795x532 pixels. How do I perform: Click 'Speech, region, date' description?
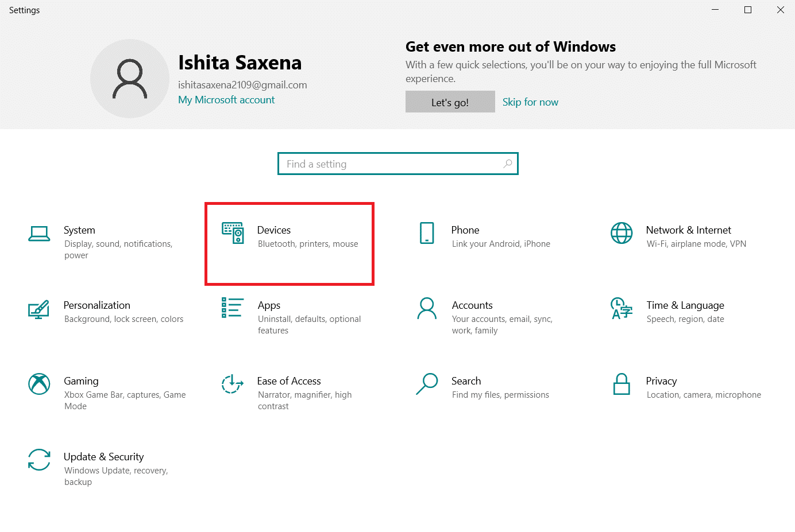point(685,319)
